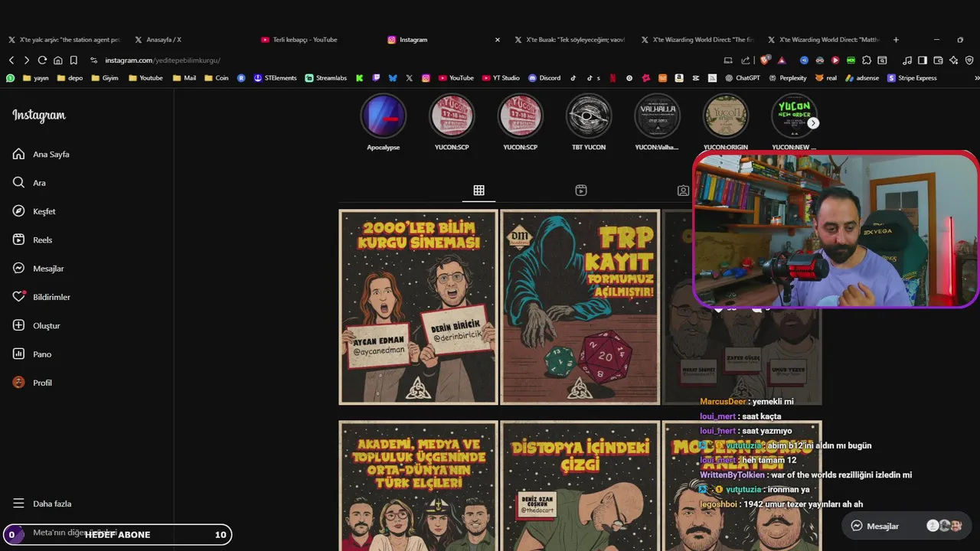The image size is (980, 551).
Task: Open the yayın bookmarks folder
Action: point(35,78)
